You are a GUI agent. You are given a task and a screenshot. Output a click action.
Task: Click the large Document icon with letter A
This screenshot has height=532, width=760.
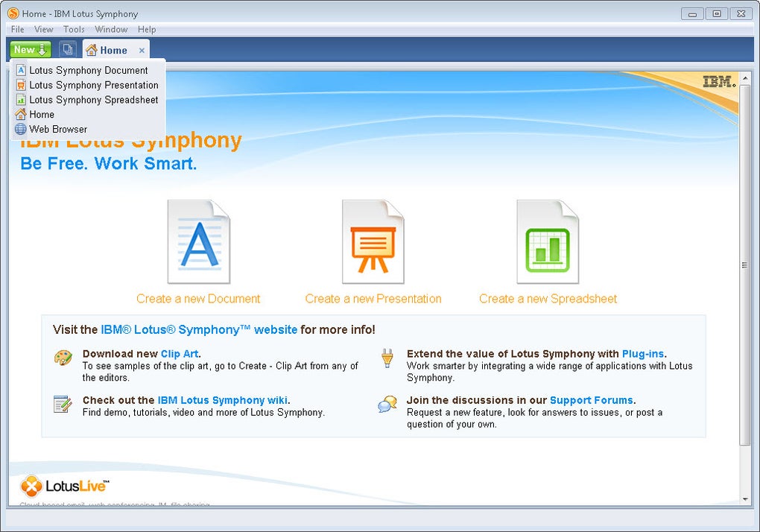coord(198,242)
